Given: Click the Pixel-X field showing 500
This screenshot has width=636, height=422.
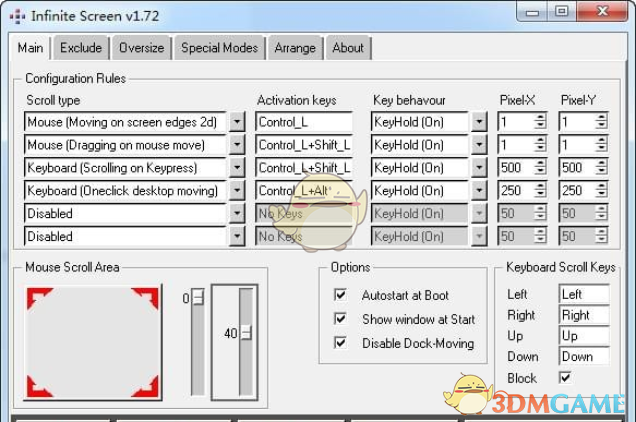Looking at the screenshot, I should click(522, 167).
